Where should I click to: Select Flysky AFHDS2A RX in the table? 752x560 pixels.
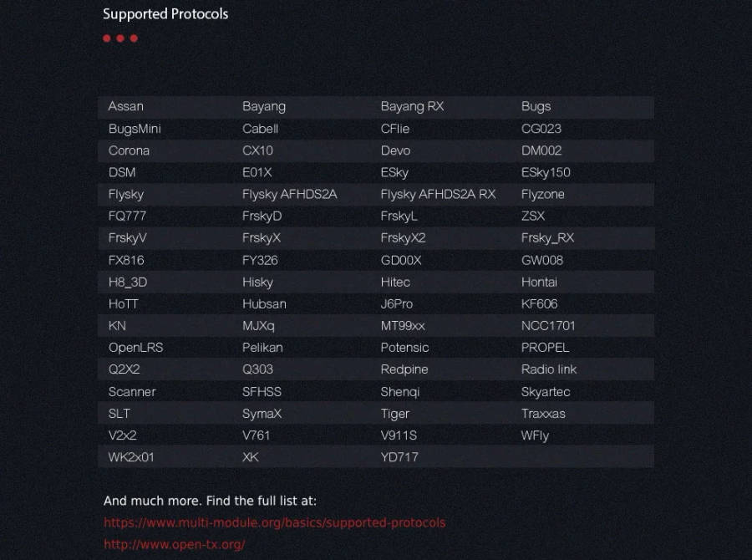pos(438,194)
